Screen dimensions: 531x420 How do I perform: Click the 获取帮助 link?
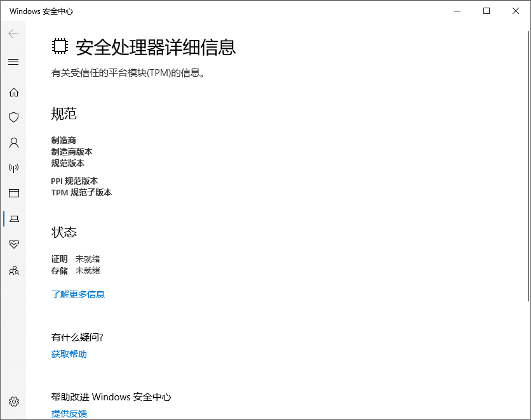coord(69,354)
